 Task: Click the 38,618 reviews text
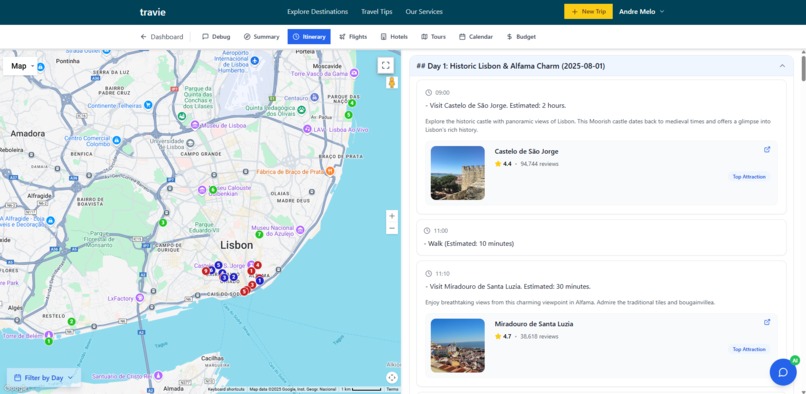point(539,336)
